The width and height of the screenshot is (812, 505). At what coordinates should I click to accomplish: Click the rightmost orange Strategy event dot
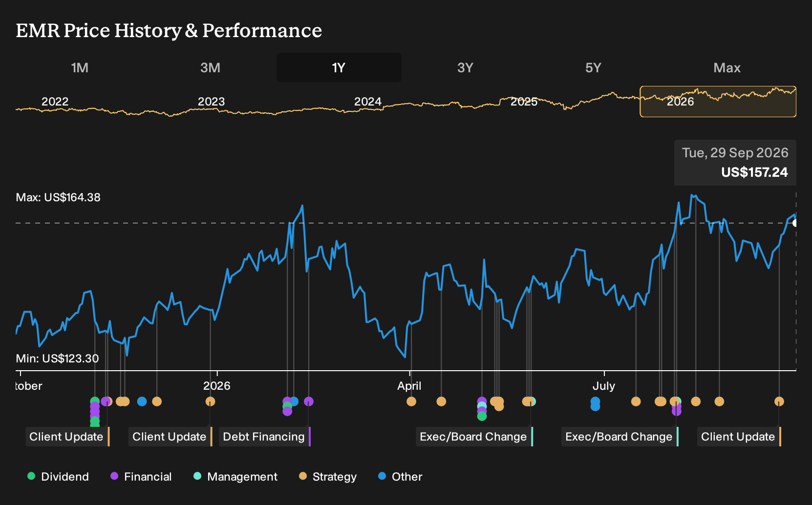click(779, 401)
